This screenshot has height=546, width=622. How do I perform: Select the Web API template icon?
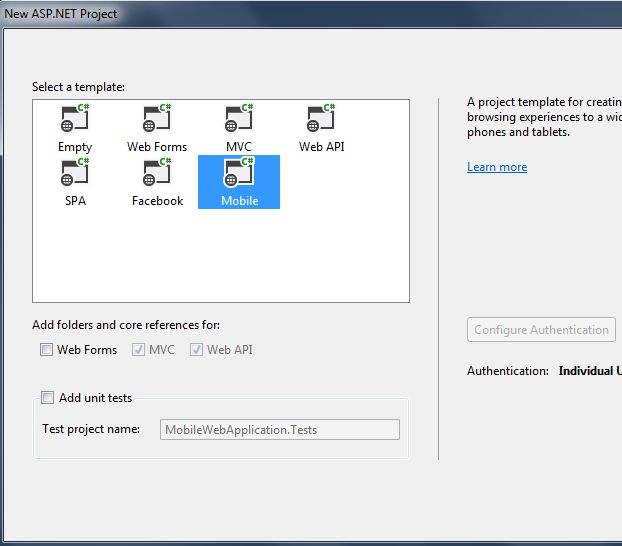(321, 118)
